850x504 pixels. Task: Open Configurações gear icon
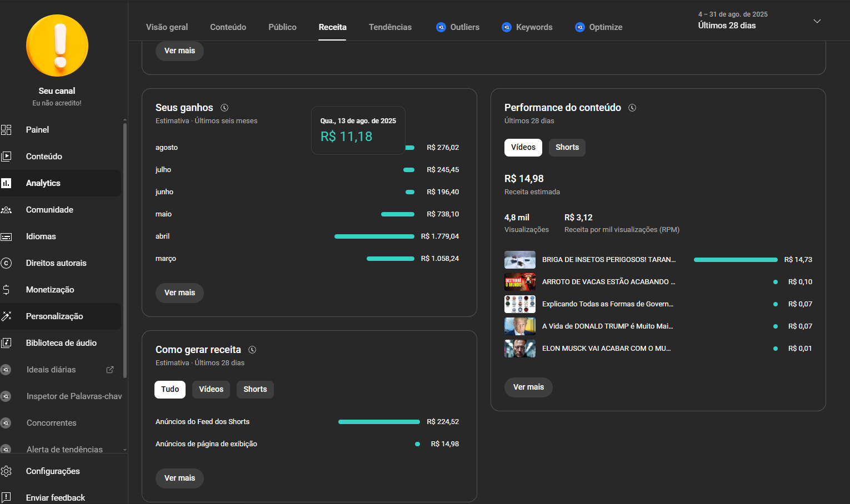(x=7, y=471)
